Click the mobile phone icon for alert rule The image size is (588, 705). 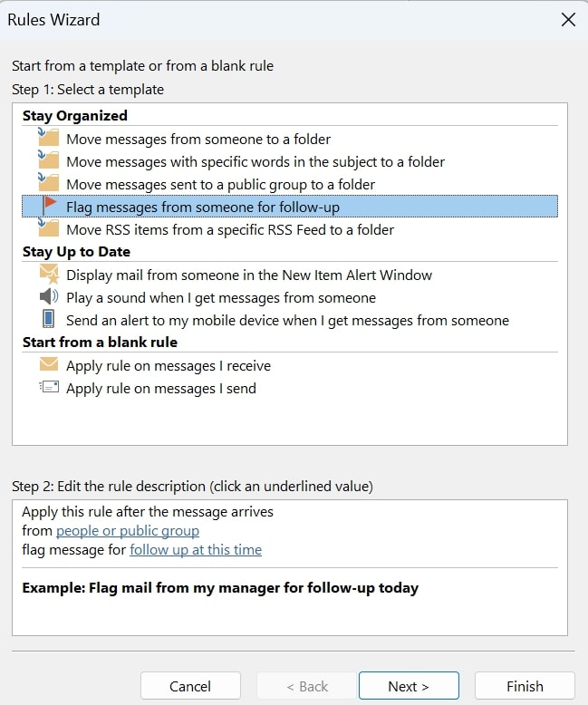(49, 319)
